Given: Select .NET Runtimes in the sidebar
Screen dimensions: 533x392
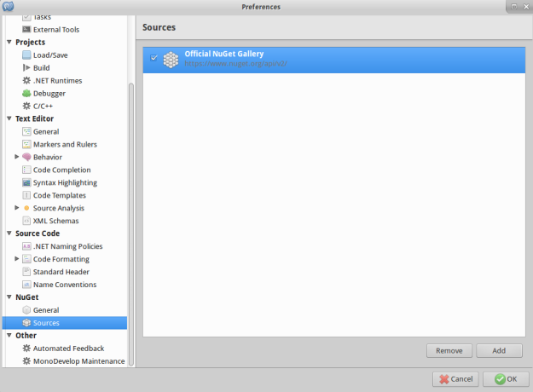Looking at the screenshot, I should (x=57, y=80).
